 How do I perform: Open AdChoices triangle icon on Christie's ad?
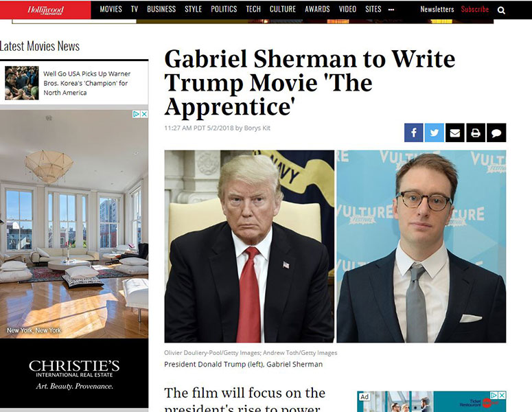tap(137, 114)
